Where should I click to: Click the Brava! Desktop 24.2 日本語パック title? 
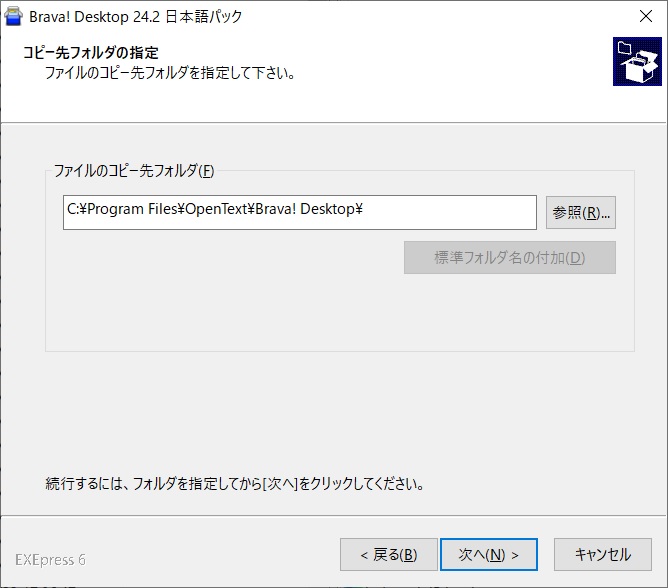(135, 17)
